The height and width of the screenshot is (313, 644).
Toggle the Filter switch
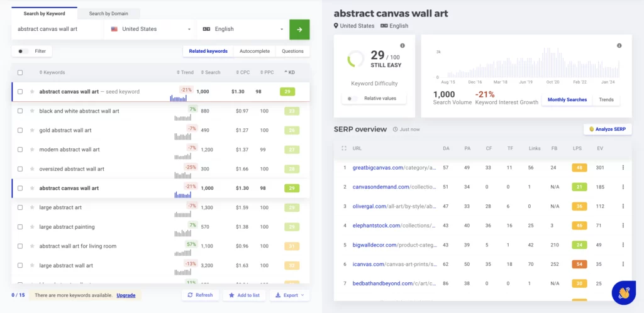(x=24, y=51)
